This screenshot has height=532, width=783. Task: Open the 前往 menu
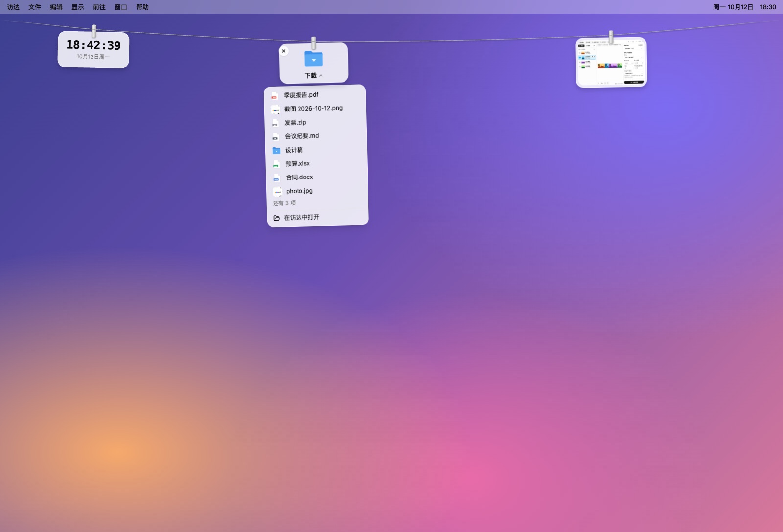pyautogui.click(x=99, y=7)
